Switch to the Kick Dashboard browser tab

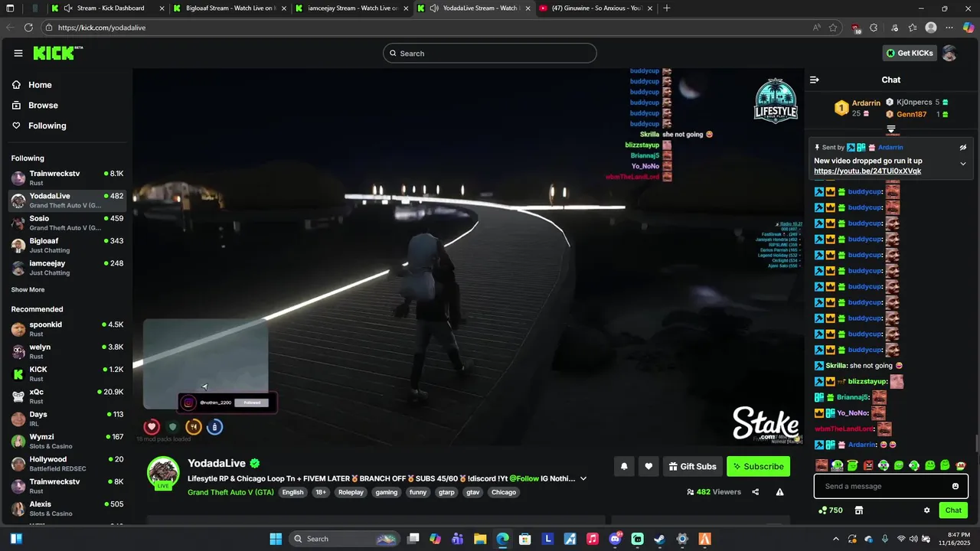point(107,8)
